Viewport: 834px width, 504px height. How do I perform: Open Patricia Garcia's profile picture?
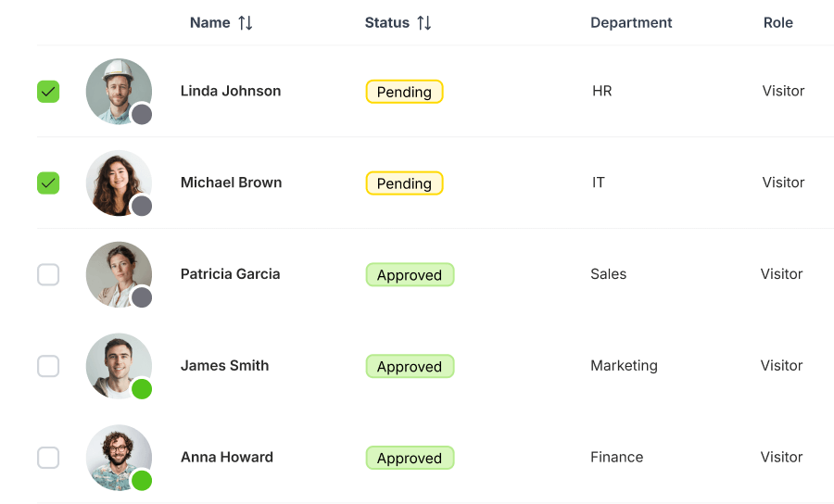point(118,272)
